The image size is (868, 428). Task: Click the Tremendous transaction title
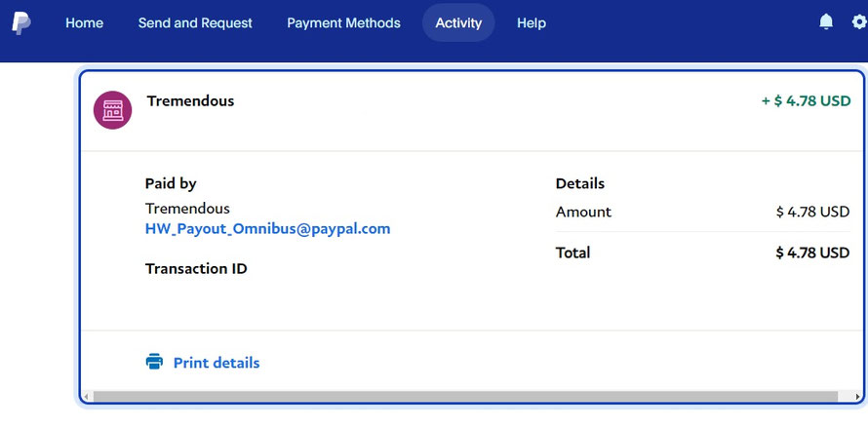190,101
